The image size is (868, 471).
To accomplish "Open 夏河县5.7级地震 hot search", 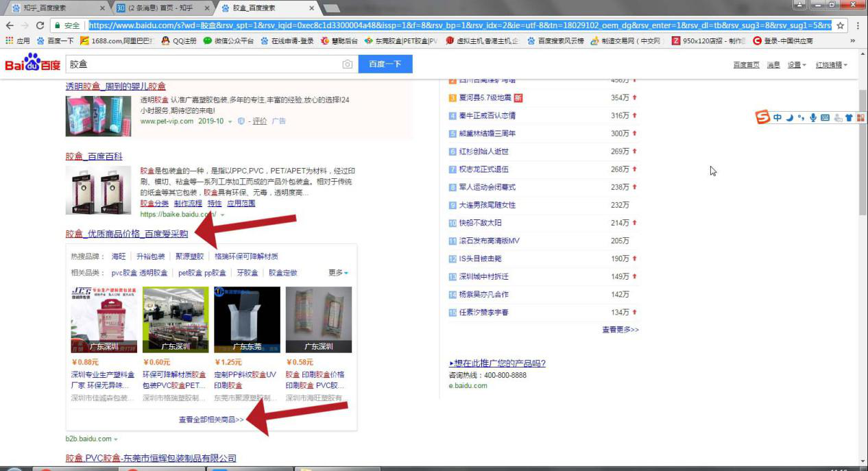I will 486,97.
